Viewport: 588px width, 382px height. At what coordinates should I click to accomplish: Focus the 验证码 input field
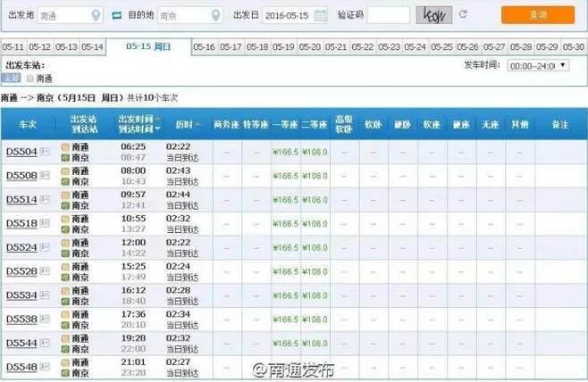point(389,15)
